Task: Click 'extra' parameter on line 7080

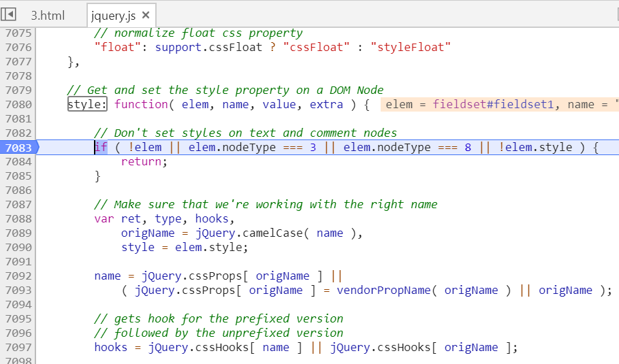Action: click(x=326, y=105)
